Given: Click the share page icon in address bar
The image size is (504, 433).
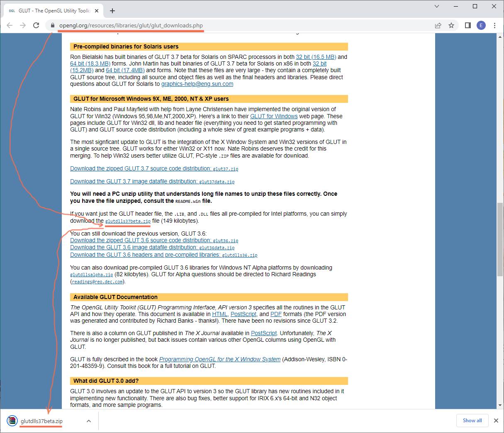Looking at the screenshot, I should (x=438, y=25).
